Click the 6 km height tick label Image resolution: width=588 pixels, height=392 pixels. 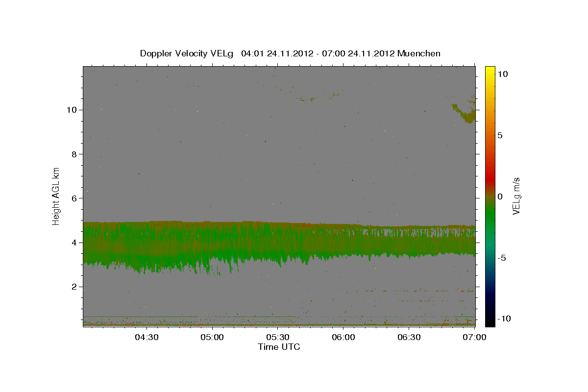(x=74, y=198)
